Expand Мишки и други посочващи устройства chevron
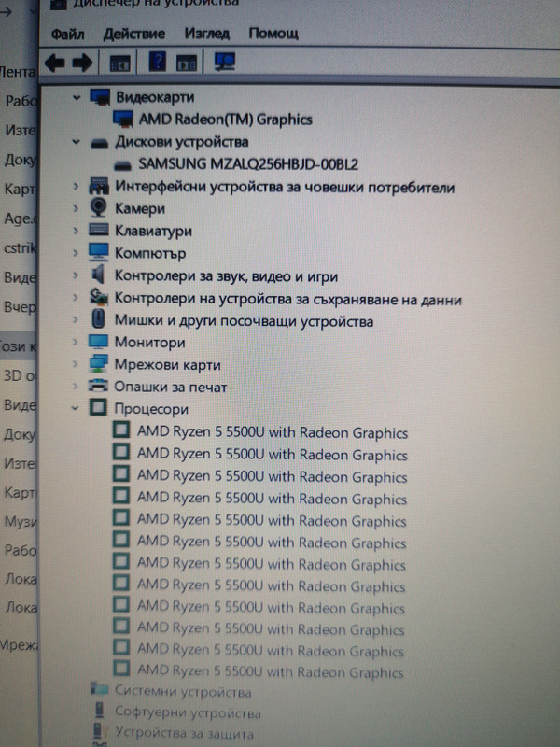This screenshot has width=560, height=747. click(x=76, y=319)
